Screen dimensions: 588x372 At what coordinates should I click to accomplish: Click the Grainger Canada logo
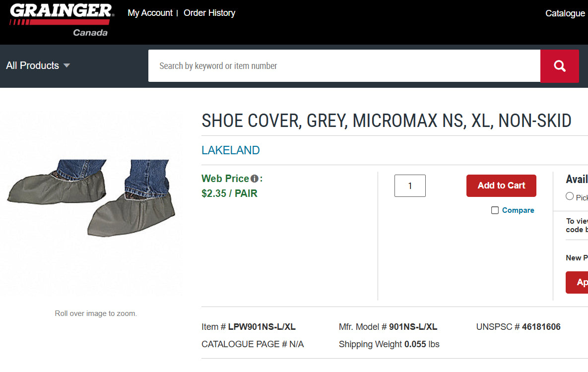pyautogui.click(x=62, y=20)
